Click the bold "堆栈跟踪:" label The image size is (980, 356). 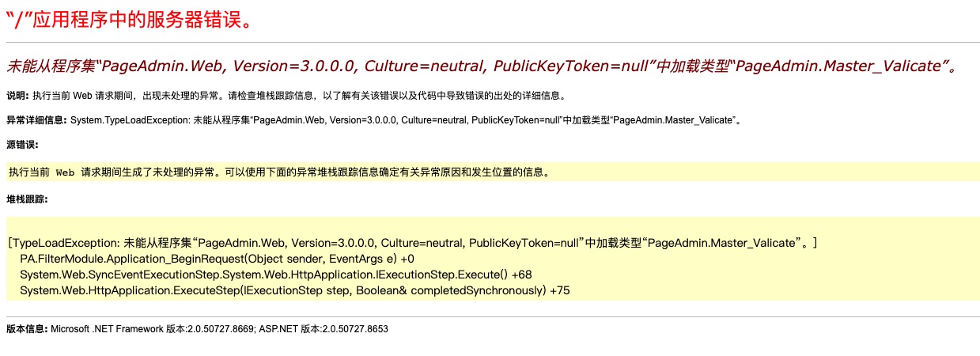coord(27,199)
